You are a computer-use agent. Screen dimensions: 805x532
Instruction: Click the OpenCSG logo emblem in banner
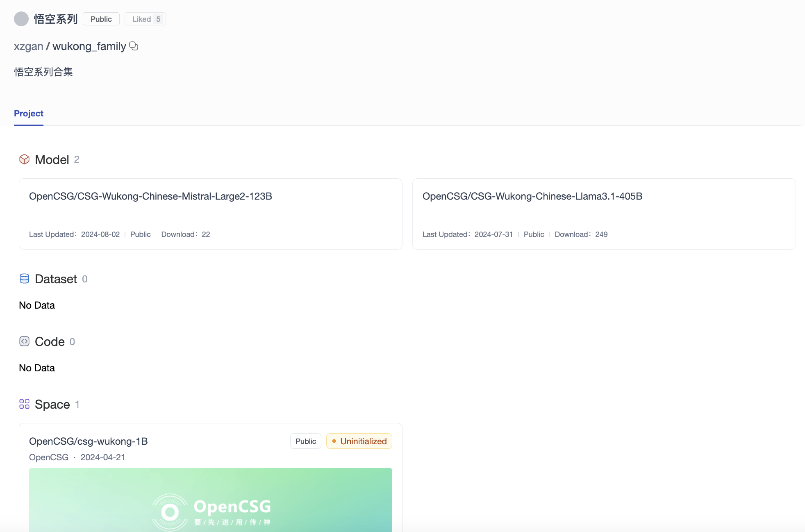point(170,512)
